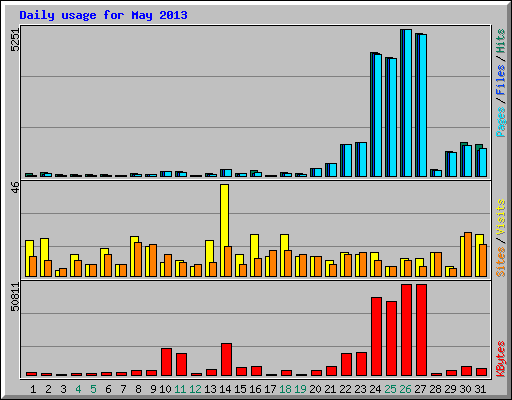The image size is (512, 400).
Task: Click the Hits legend label
Action: pyautogui.click(x=501, y=41)
